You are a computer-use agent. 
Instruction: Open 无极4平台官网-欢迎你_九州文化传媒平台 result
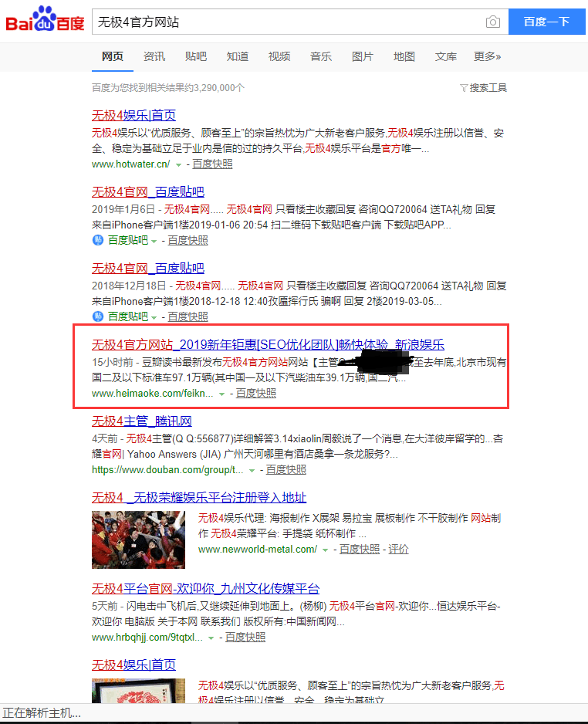[x=205, y=588]
